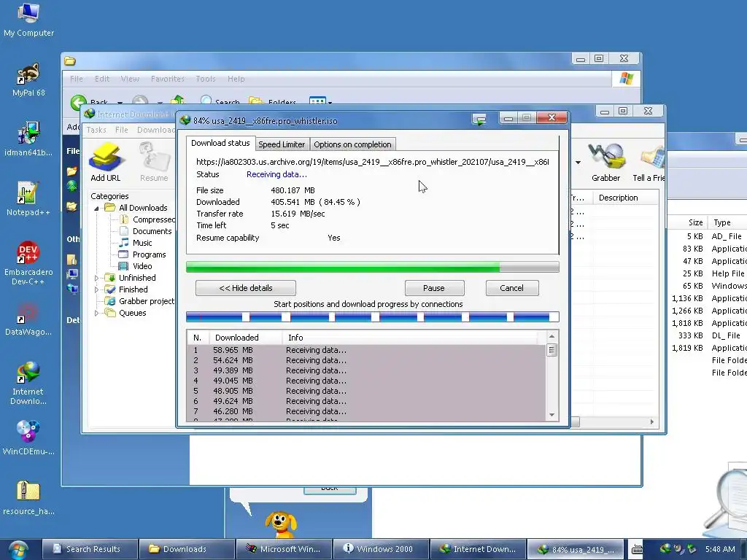The width and height of the screenshot is (747, 560).
Task: Select WinCDEmu desktop icon
Action: 28,438
